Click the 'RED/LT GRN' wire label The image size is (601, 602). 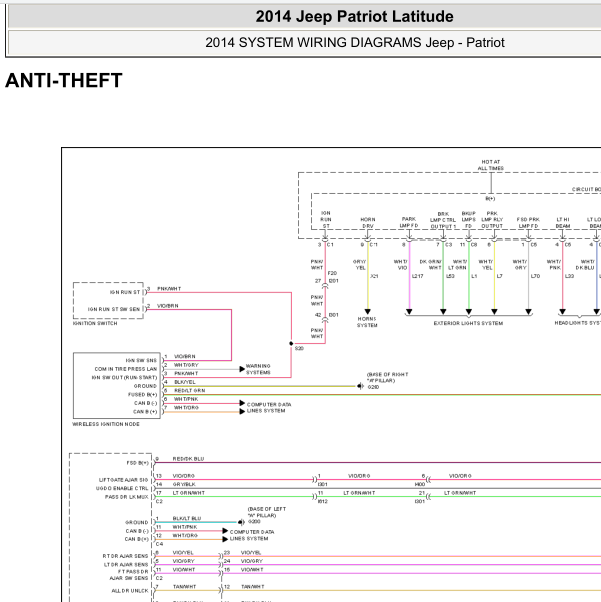(190, 390)
